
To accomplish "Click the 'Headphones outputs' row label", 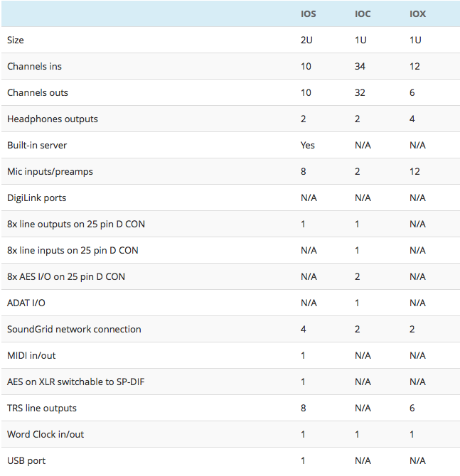I will point(53,119).
